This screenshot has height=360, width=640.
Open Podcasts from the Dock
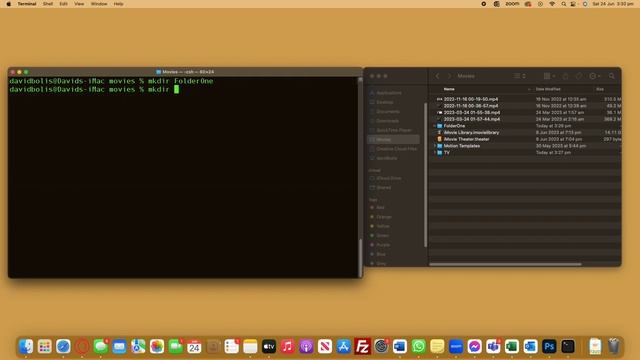pyautogui.click(x=306, y=347)
